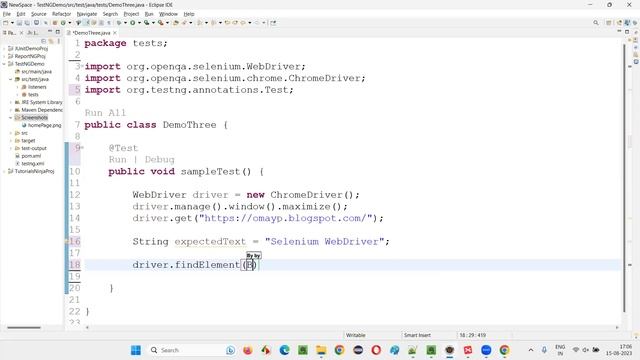The width and height of the screenshot is (640, 360).
Task: Open the Window menu
Action: coord(168,14)
